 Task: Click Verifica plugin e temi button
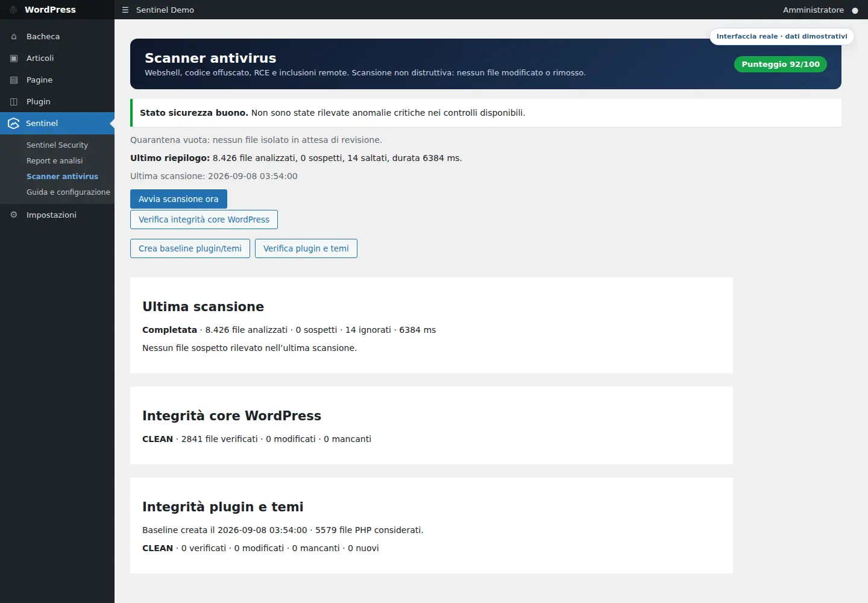pos(306,248)
